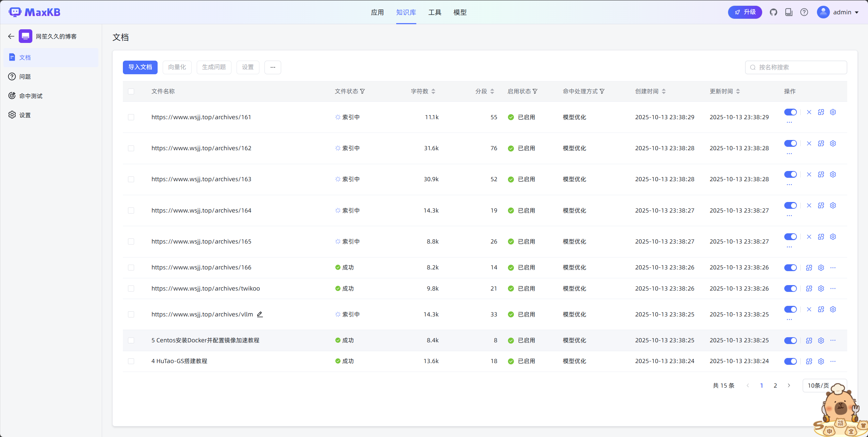
Task: Click the help question mark icon
Action: (804, 12)
